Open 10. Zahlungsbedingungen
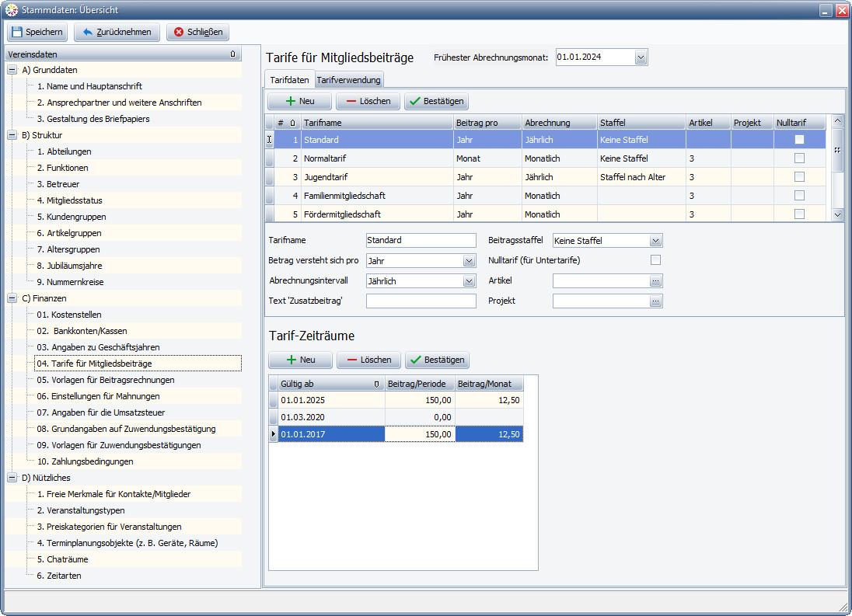852x616 pixels. (86, 461)
